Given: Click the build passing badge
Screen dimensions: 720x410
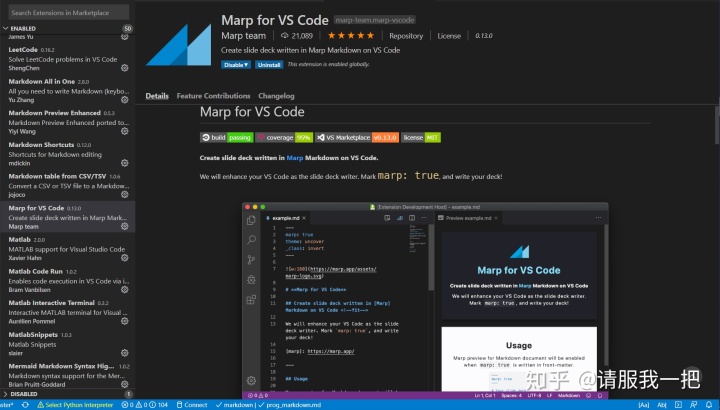Looking at the screenshot, I should pos(227,137).
